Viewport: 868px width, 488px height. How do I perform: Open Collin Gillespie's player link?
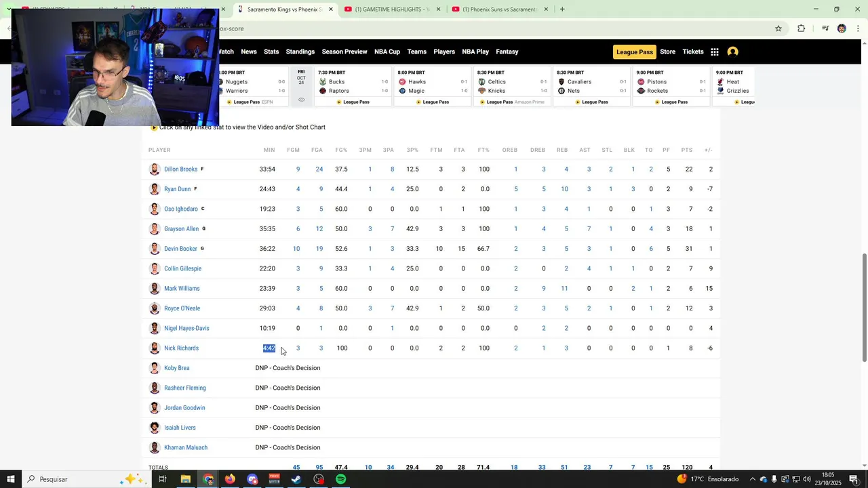(x=182, y=268)
